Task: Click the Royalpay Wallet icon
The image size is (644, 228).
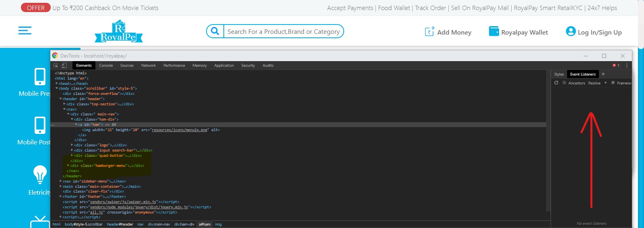Action: [x=494, y=31]
